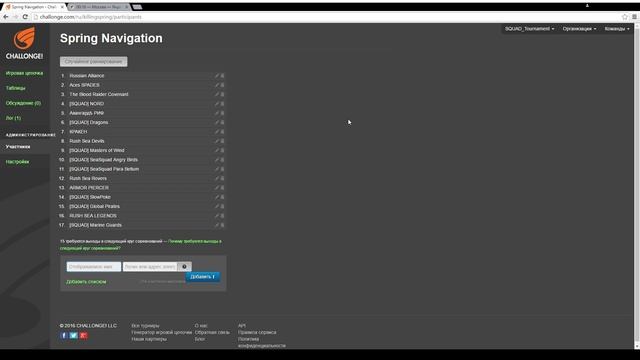Edit the [SQUAD] Marine Guards participant
640x360 pixels.
pos(217,225)
